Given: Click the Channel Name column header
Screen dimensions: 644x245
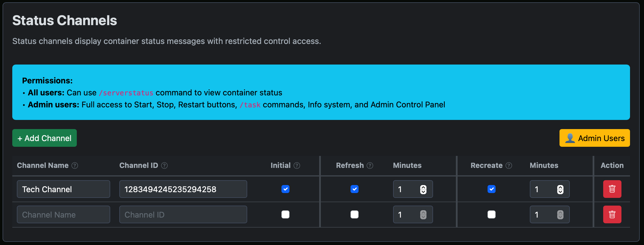Looking at the screenshot, I should (x=43, y=165).
